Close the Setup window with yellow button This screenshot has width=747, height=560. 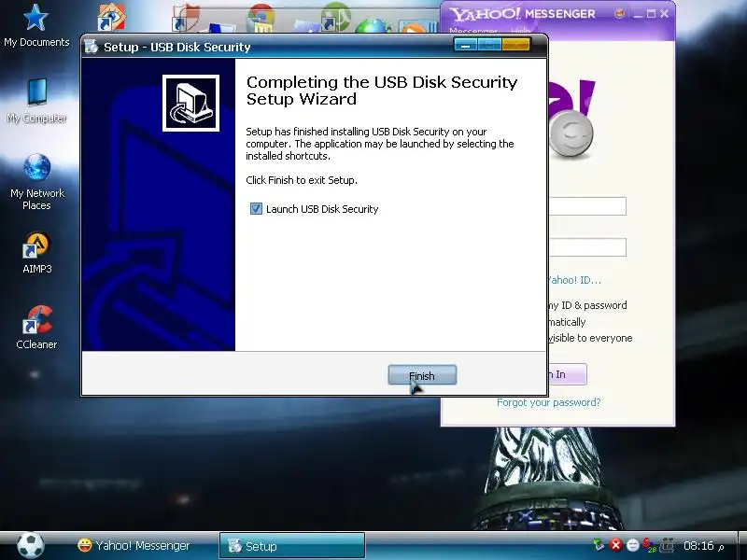[516, 45]
